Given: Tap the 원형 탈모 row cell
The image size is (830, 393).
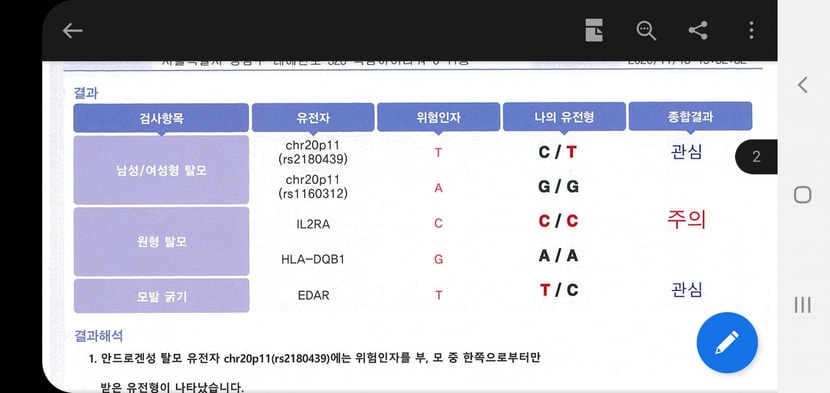Looking at the screenshot, I should pos(161,242).
